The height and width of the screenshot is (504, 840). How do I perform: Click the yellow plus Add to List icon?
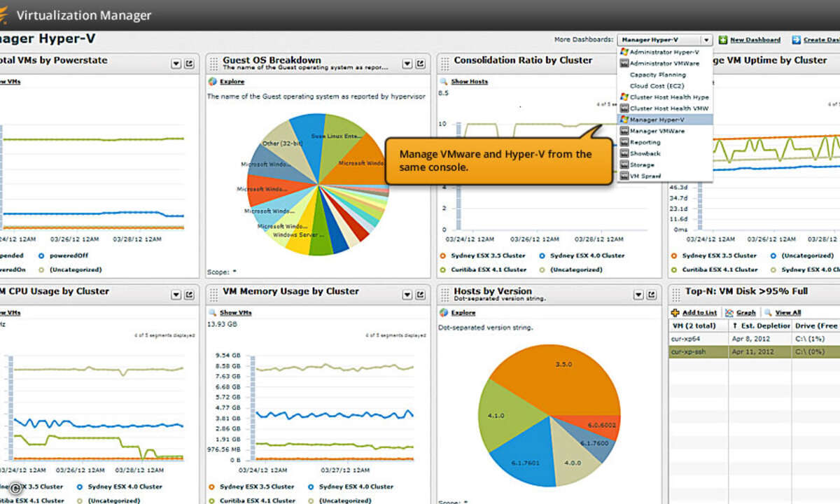coord(675,313)
